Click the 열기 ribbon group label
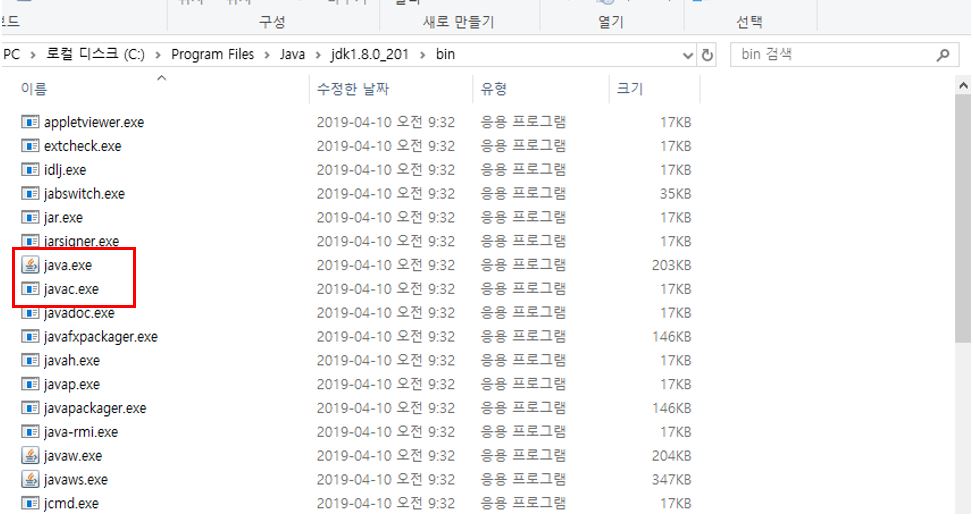The width and height of the screenshot is (973, 521). pos(611,22)
